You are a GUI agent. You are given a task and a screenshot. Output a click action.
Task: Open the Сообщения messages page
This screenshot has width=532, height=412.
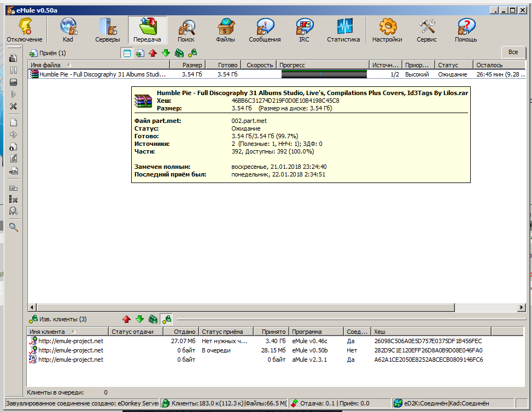click(265, 30)
